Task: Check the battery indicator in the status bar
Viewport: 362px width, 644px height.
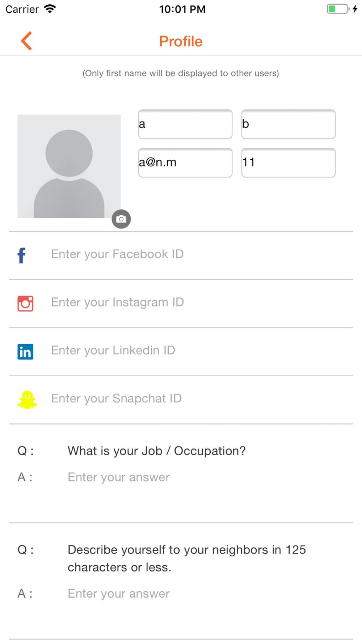Action: click(338, 9)
